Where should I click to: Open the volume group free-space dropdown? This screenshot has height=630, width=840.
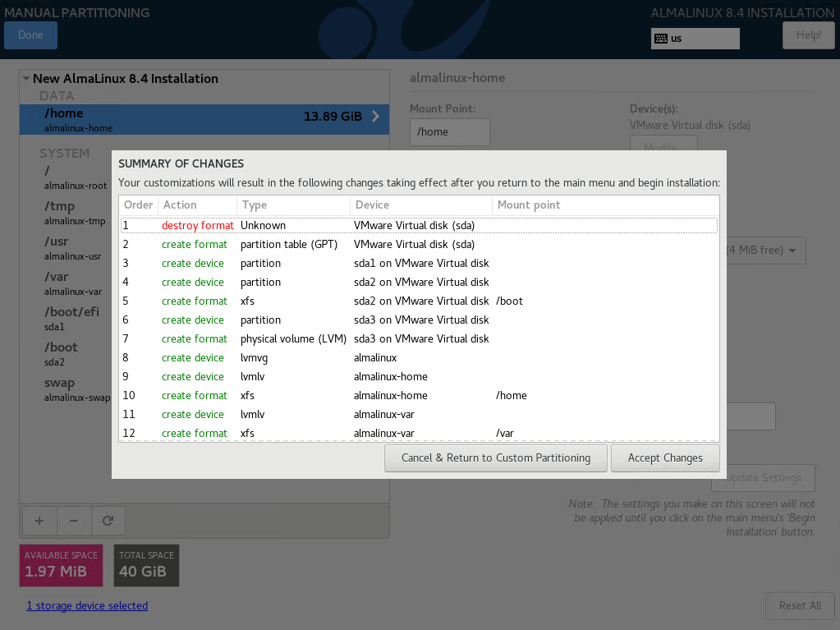tap(764, 251)
